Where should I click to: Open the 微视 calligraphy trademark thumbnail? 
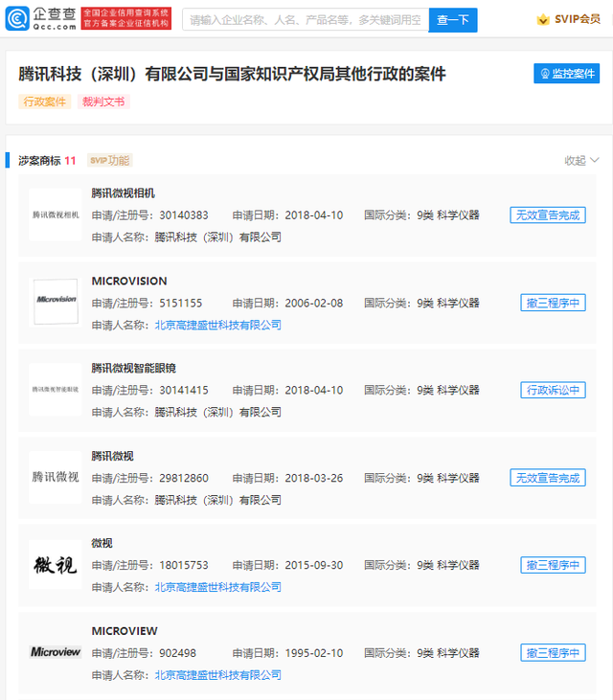coord(56,565)
